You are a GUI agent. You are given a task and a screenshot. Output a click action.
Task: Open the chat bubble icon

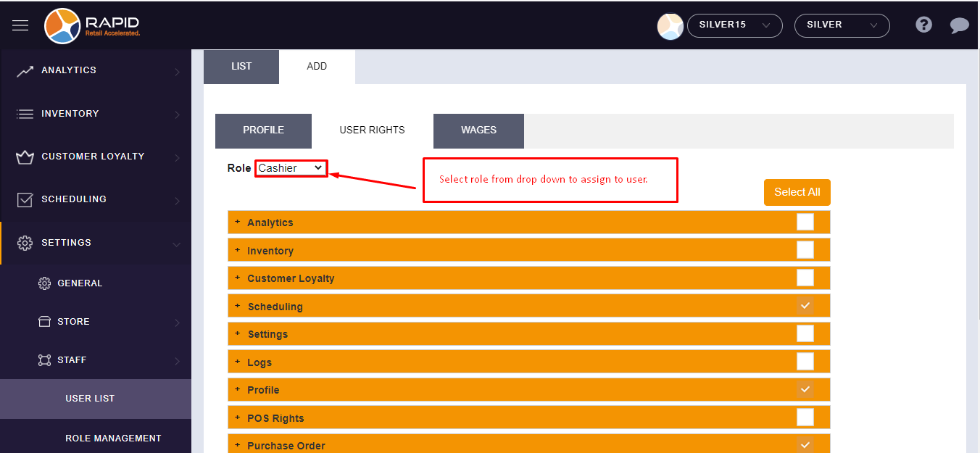(x=959, y=26)
